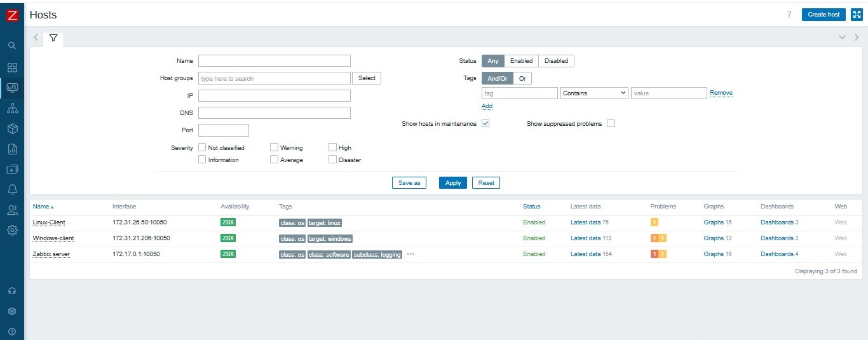
Task: Focus the Name filter field
Action: 275,61
